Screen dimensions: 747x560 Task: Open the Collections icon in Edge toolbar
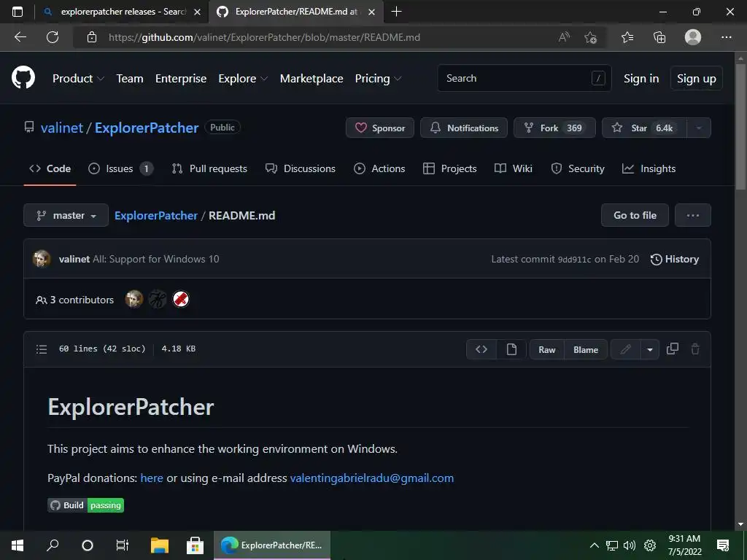659,37
